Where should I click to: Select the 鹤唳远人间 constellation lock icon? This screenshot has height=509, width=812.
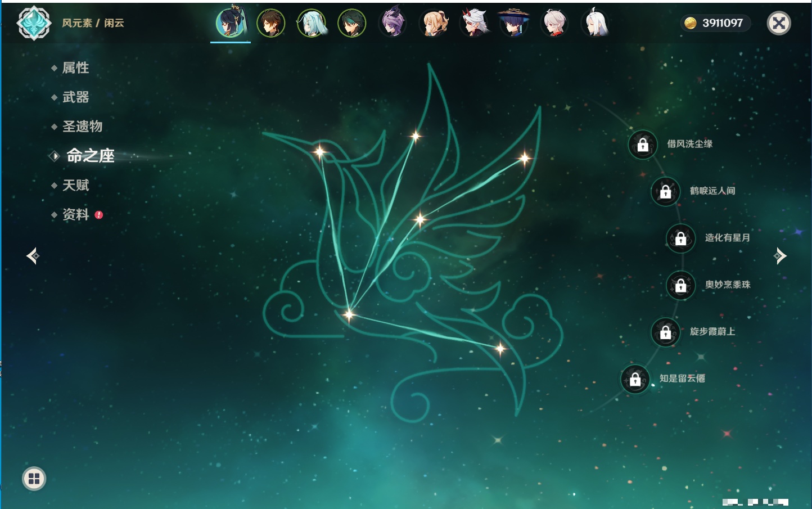pyautogui.click(x=665, y=192)
